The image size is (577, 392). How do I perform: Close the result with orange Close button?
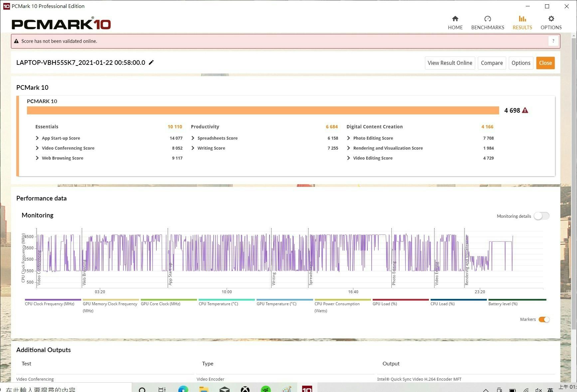(x=545, y=63)
